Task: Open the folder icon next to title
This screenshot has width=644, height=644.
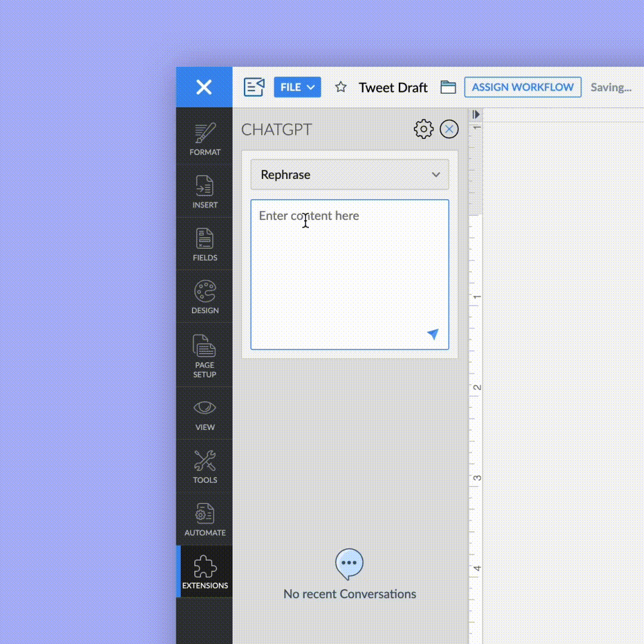Action: [448, 87]
